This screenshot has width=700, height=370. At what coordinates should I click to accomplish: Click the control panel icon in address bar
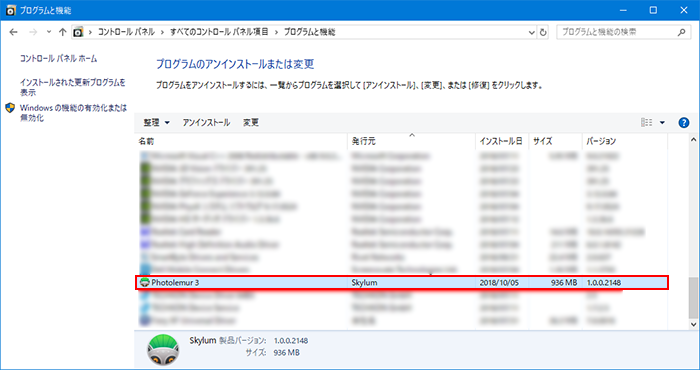[x=79, y=32]
